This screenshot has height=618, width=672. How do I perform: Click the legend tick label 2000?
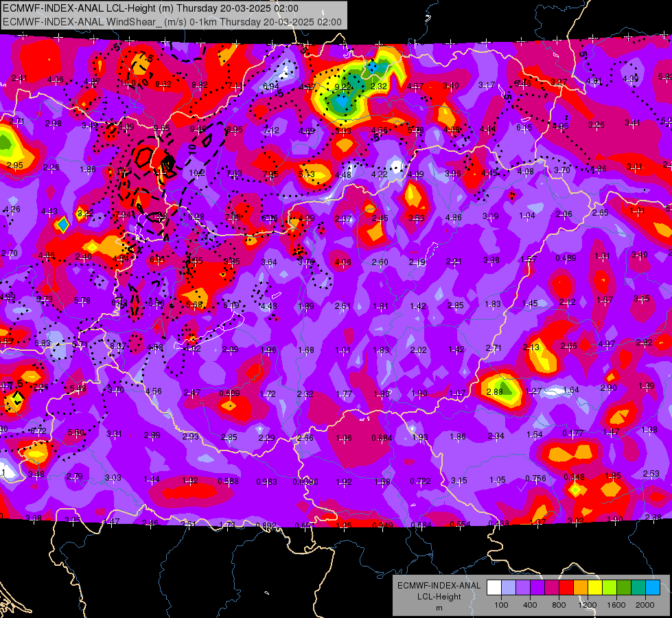pyautogui.click(x=645, y=605)
